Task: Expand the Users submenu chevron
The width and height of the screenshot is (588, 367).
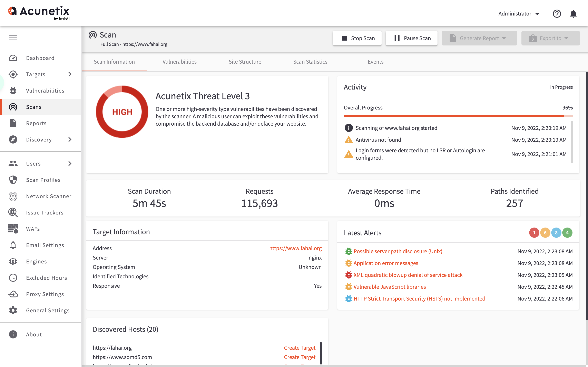Action: (70, 164)
